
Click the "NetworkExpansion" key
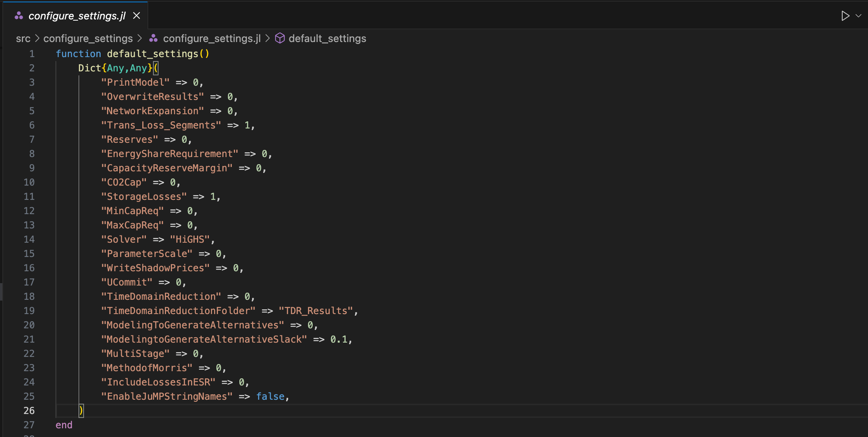(153, 111)
